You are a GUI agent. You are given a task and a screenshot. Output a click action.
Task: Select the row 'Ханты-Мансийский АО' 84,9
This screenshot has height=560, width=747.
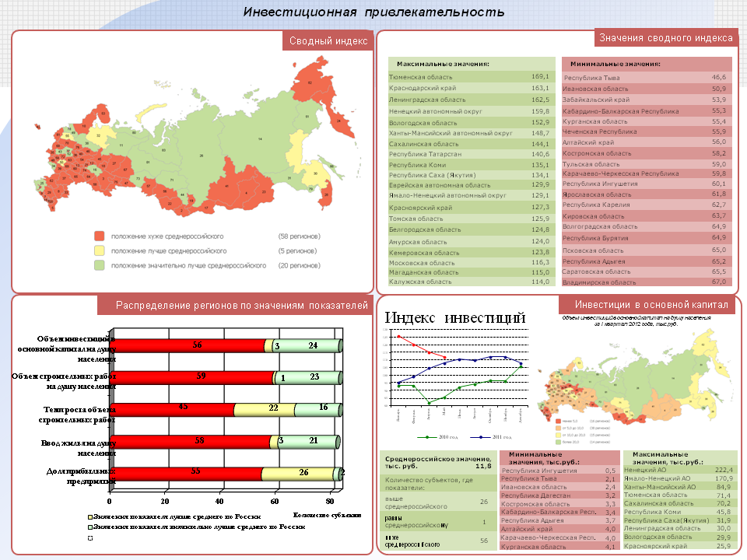[680, 487]
